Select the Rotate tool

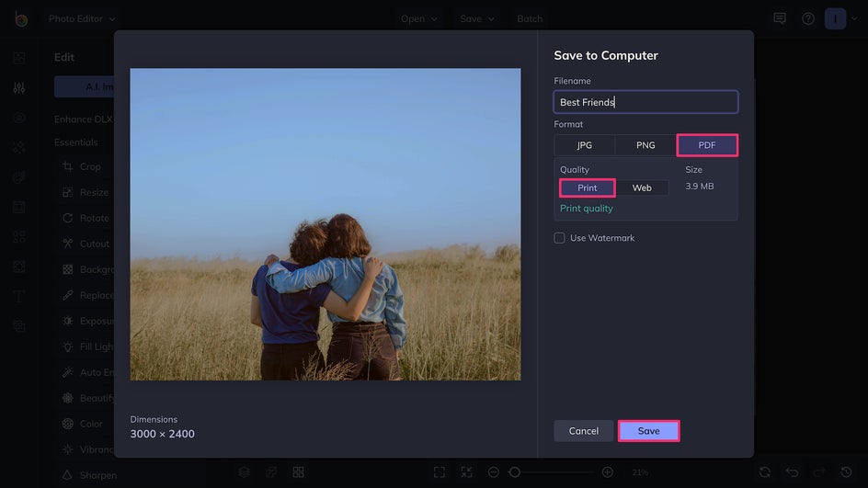pos(85,218)
